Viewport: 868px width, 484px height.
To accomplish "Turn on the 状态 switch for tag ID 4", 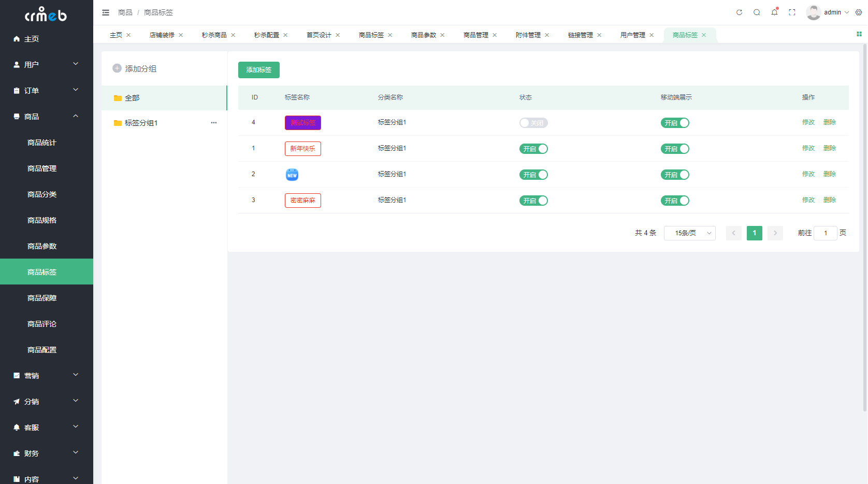I will point(533,123).
